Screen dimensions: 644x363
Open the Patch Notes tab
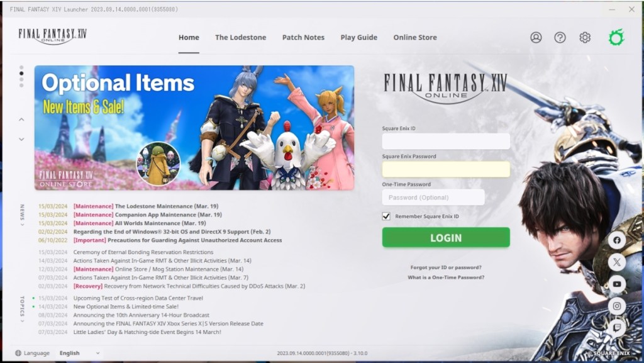303,37
